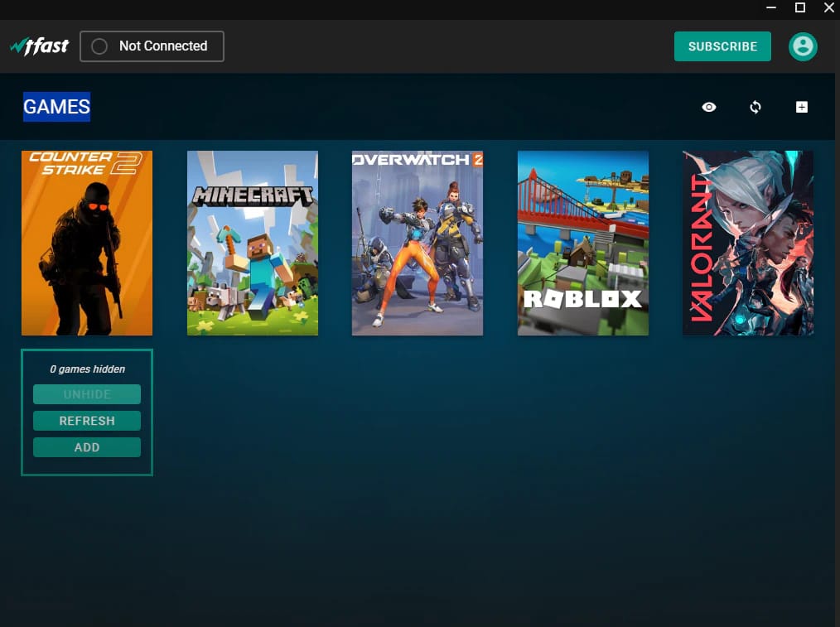Click the disabled UNHIDE button
The width and height of the screenshot is (840, 627).
[86, 393]
